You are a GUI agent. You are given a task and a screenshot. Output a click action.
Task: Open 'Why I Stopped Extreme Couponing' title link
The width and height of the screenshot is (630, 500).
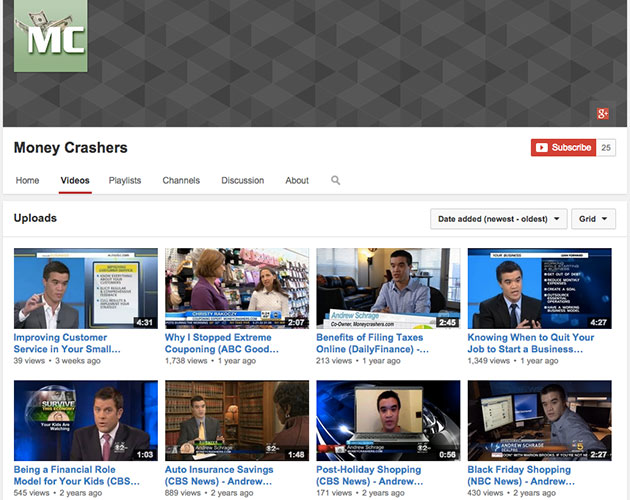tap(222, 343)
